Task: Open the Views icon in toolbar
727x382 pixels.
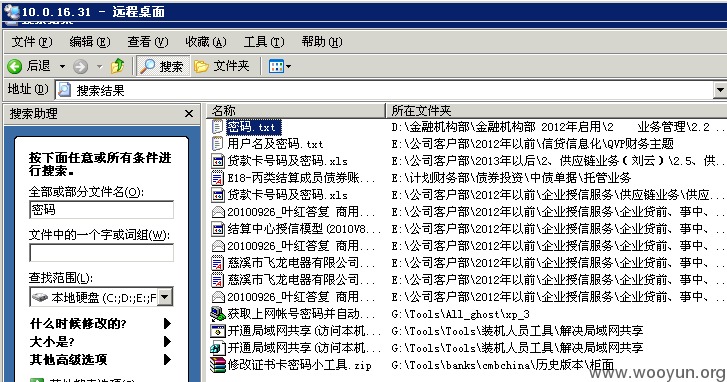Action: pos(276,66)
